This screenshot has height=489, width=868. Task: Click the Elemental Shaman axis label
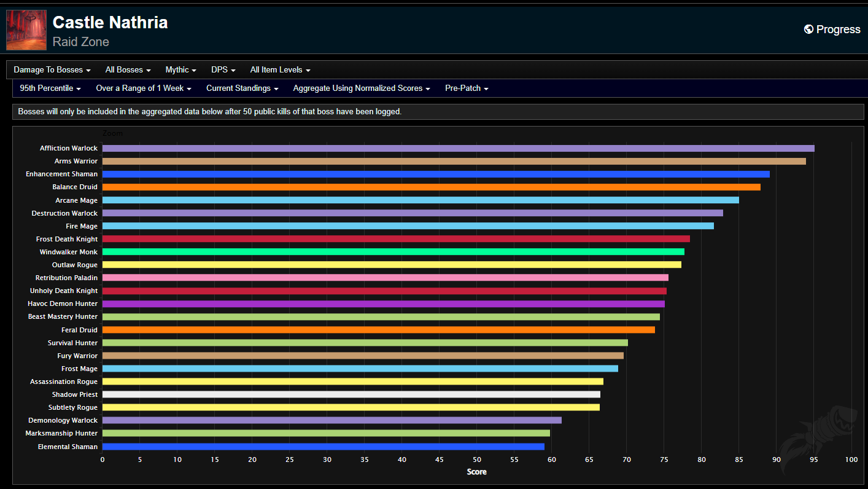(68, 447)
